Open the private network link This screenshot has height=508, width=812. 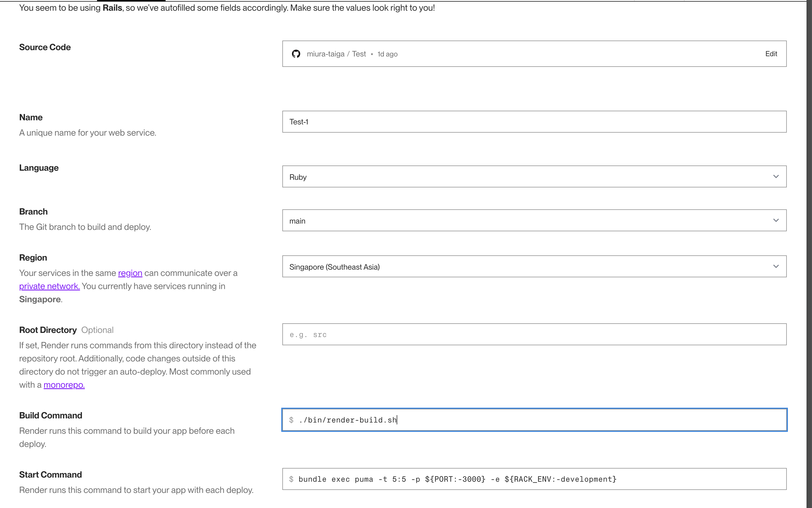coord(49,286)
